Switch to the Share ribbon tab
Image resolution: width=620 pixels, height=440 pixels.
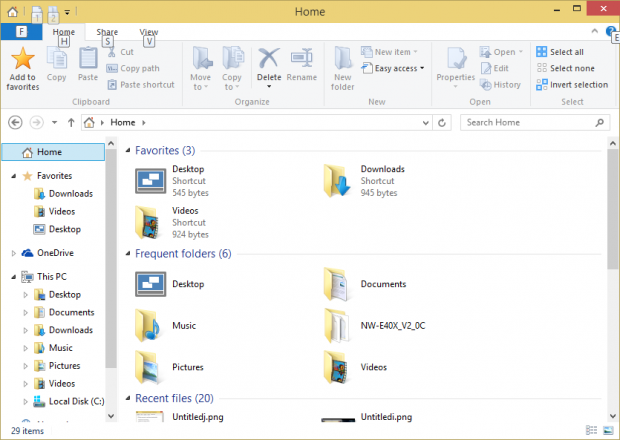[107, 32]
